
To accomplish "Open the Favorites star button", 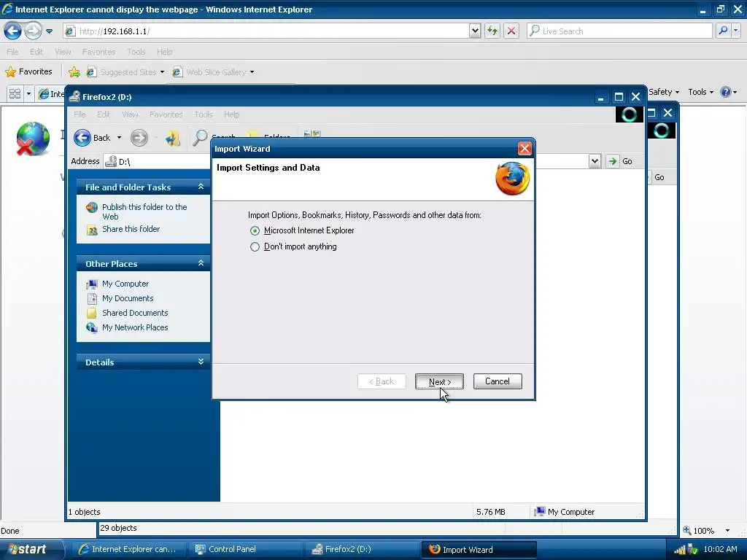I will [x=28, y=71].
